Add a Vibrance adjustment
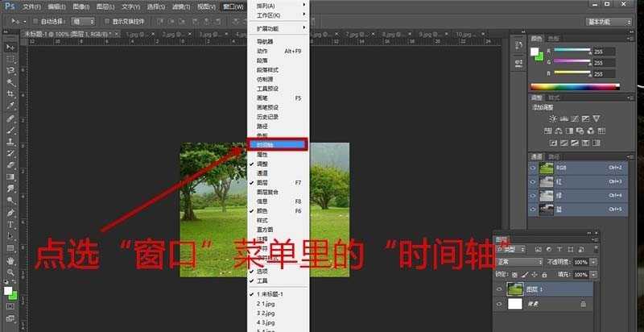 (597, 118)
